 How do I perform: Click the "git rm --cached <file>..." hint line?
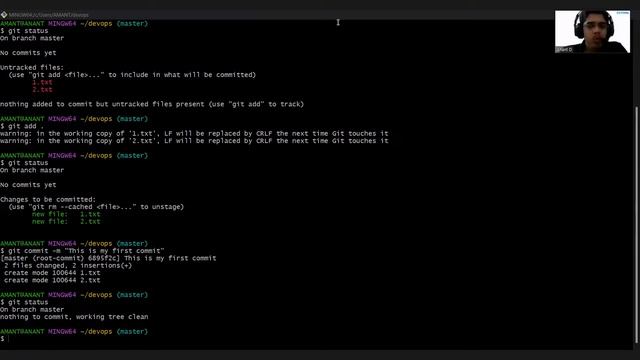tap(96, 207)
